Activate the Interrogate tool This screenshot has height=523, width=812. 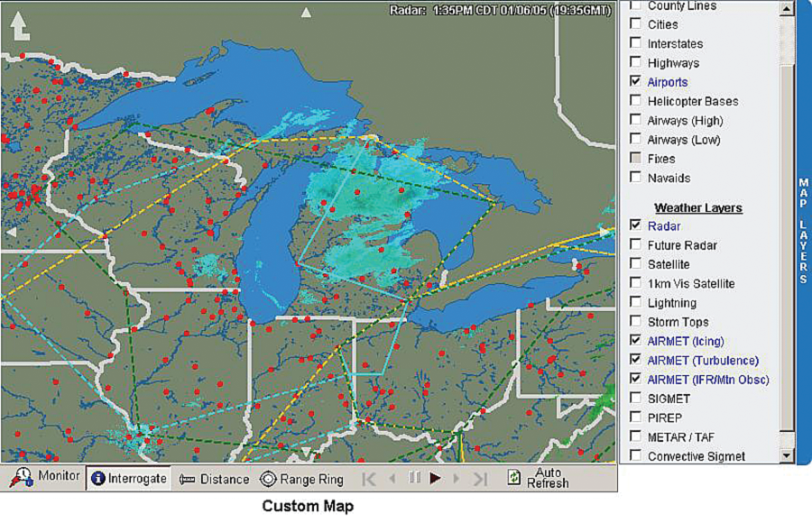point(128,479)
